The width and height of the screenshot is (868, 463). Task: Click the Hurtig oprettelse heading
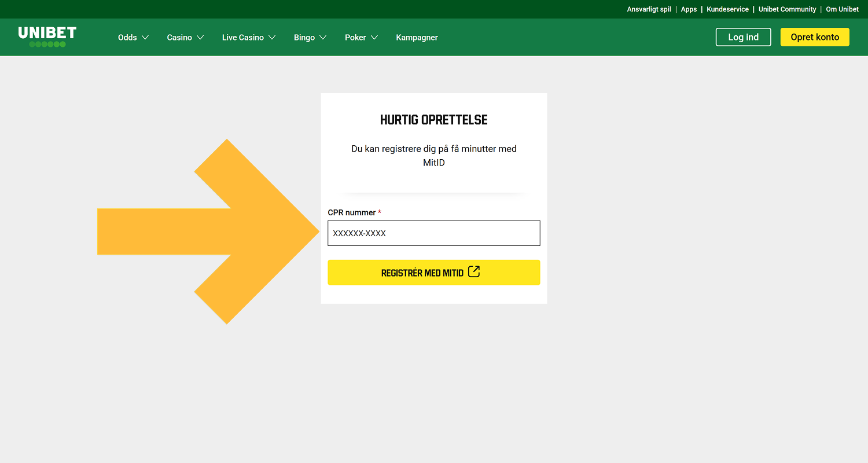point(433,120)
